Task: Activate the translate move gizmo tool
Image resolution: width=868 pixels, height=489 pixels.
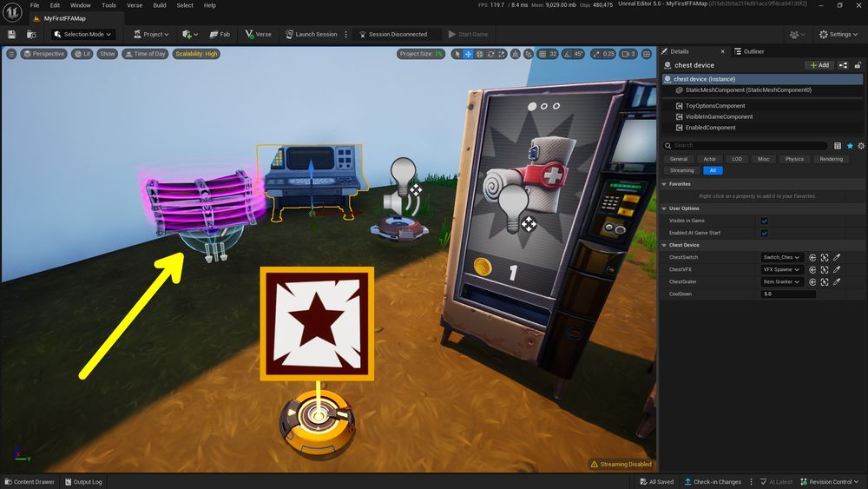Action: pyautogui.click(x=468, y=54)
